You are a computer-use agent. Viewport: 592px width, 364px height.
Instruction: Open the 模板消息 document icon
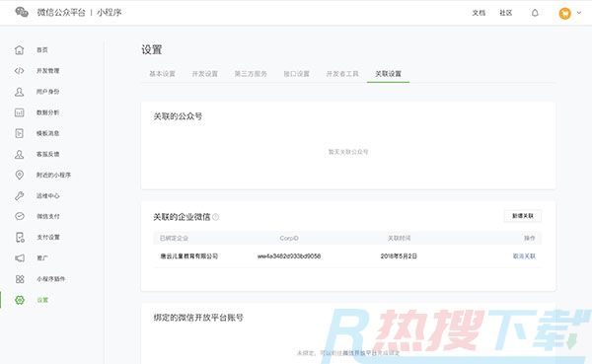(20, 133)
